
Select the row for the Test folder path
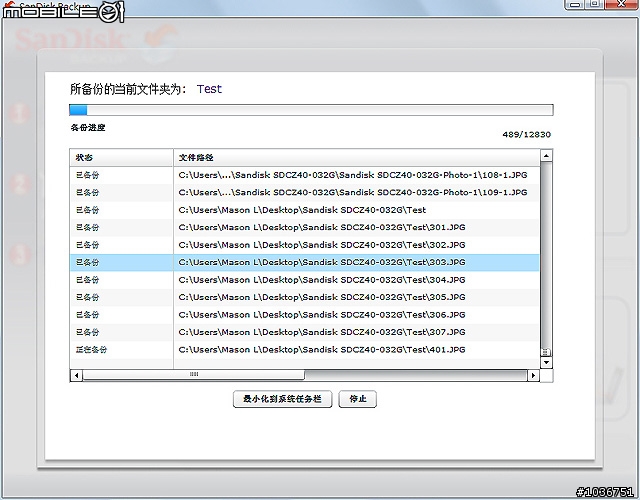coord(304,210)
